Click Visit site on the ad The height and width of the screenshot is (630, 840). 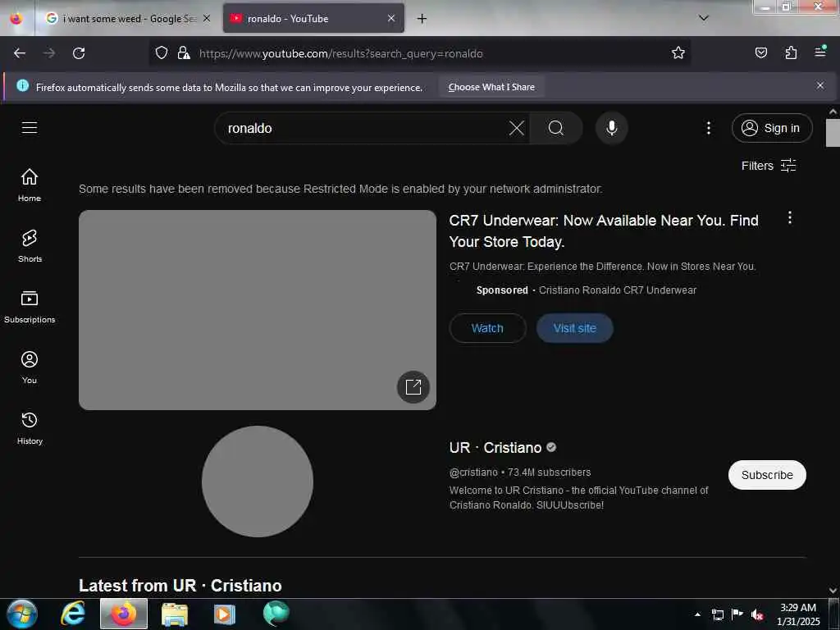tap(574, 328)
